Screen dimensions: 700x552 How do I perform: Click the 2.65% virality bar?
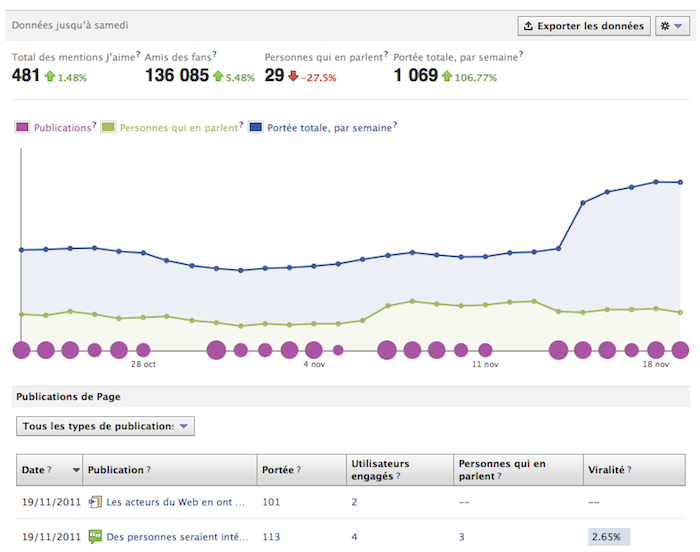point(609,536)
